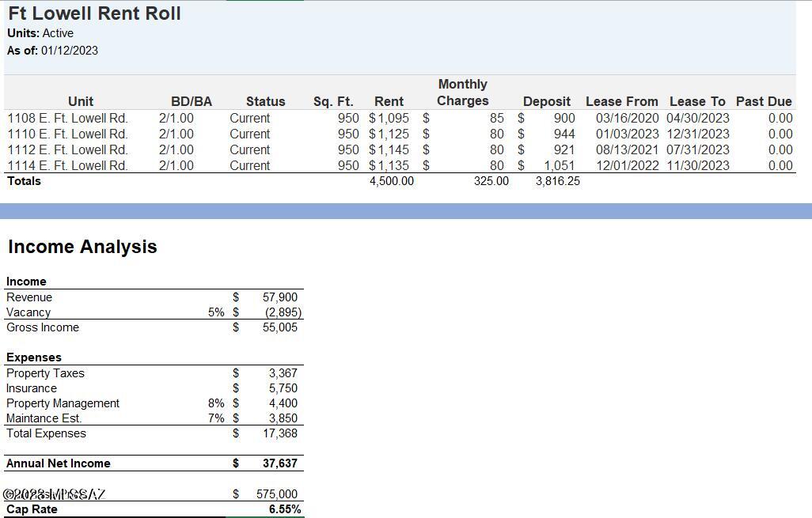The width and height of the screenshot is (812, 518).
Task: Click lease from date '12/01/2022'
Action: (627, 165)
